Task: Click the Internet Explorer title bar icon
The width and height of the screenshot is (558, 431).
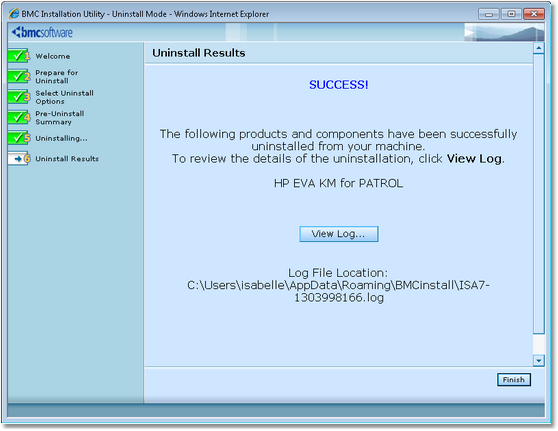Action: point(14,14)
